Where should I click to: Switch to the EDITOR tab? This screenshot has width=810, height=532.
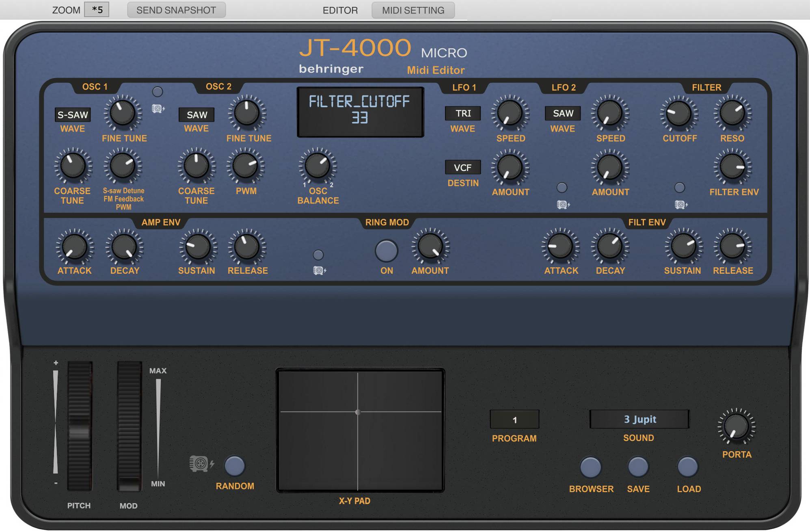(340, 10)
